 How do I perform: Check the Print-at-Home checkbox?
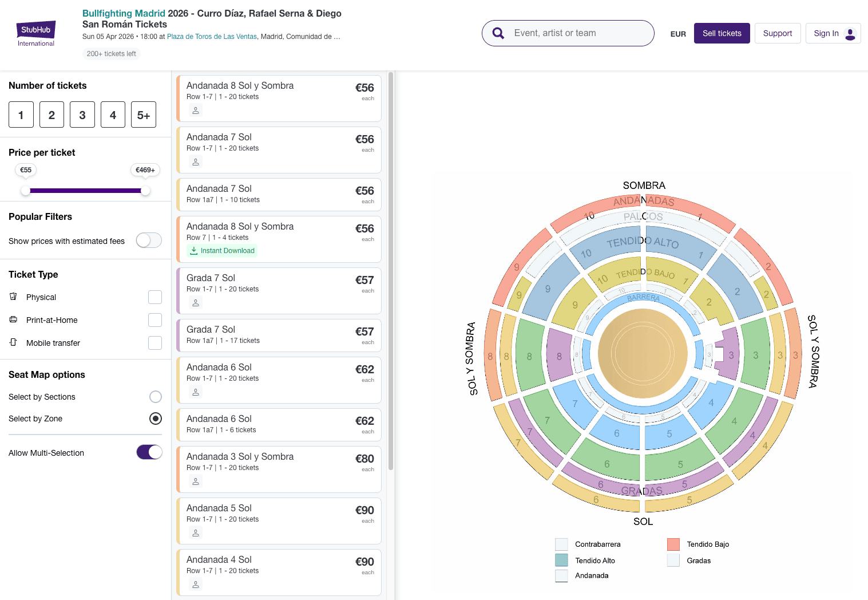click(155, 320)
